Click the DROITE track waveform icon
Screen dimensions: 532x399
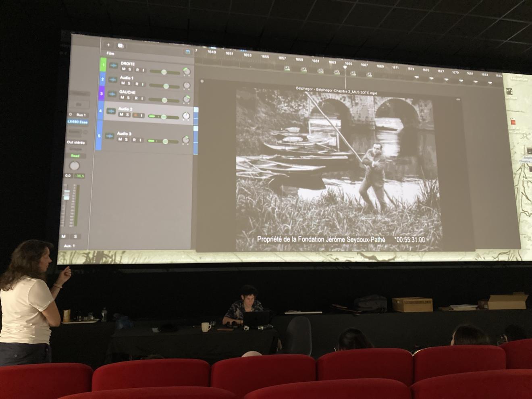tap(113, 66)
